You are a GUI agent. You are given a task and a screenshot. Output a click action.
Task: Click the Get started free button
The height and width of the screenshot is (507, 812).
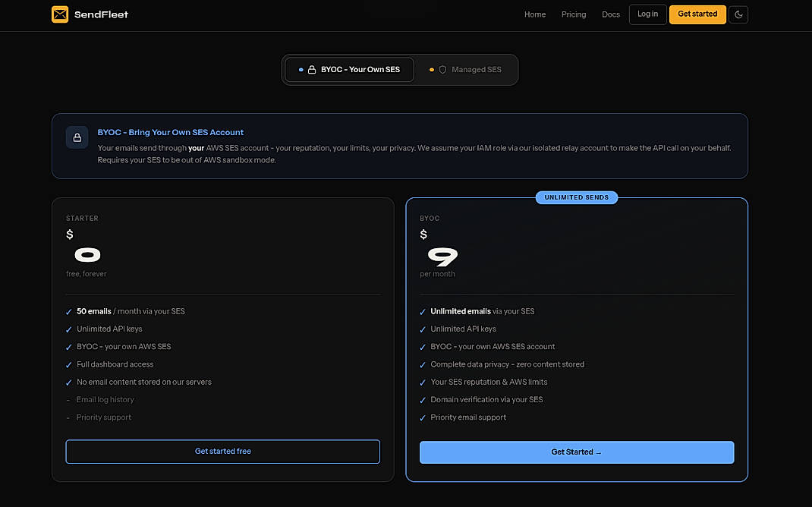[x=222, y=451]
